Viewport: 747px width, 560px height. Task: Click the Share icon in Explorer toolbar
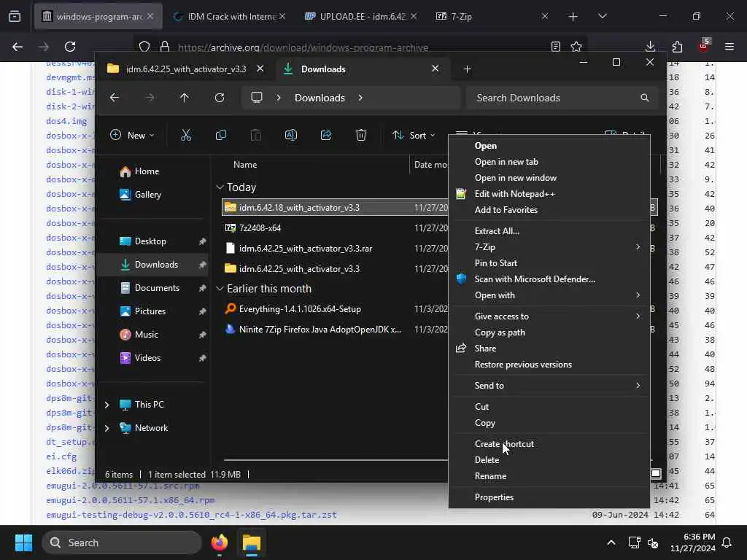pos(326,135)
